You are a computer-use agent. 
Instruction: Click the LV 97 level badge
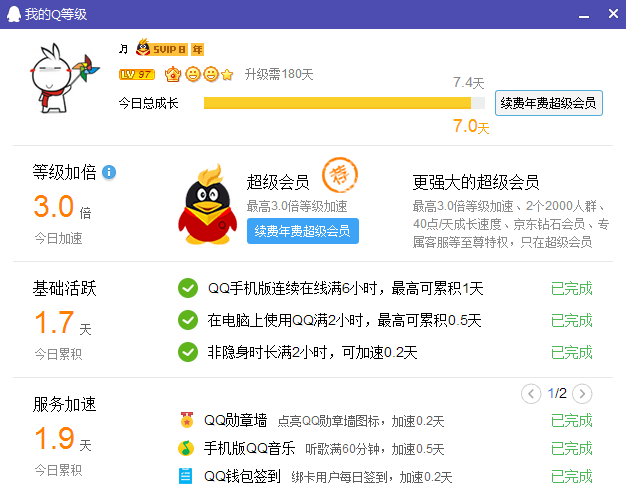(x=137, y=74)
